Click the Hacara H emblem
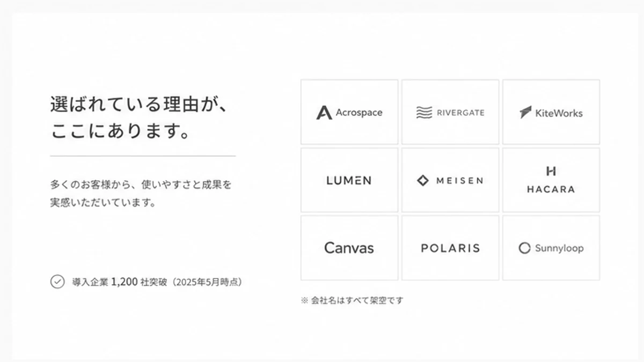This screenshot has width=644, height=362. coord(551,172)
